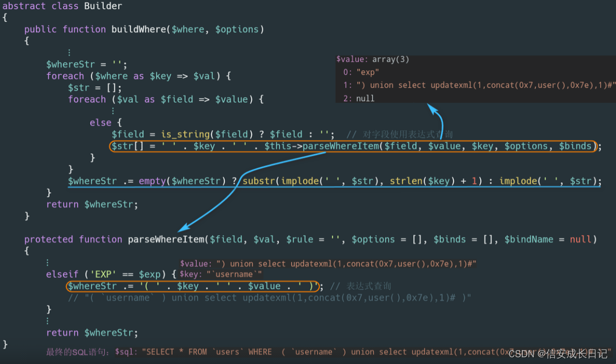This screenshot has width=616, height=364.
Task: Click the final '$sql: "SELECT * FROM `users`' text
Action: pos(364,352)
